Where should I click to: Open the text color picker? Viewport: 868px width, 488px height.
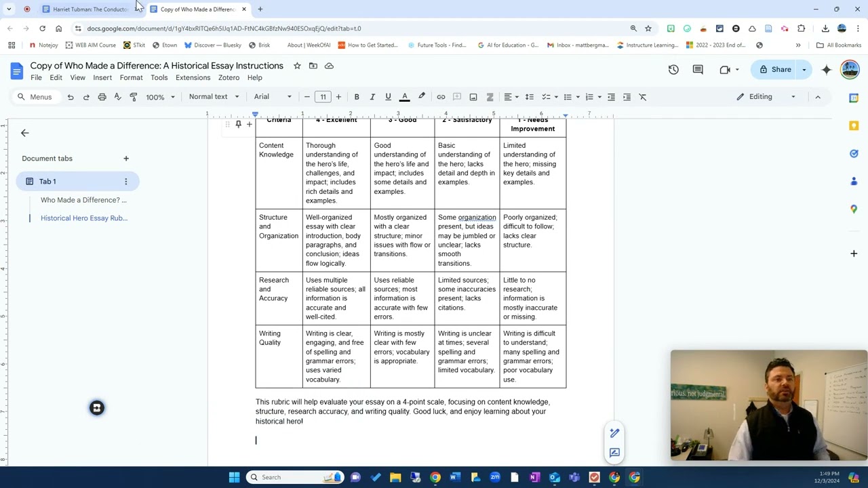coord(405,97)
